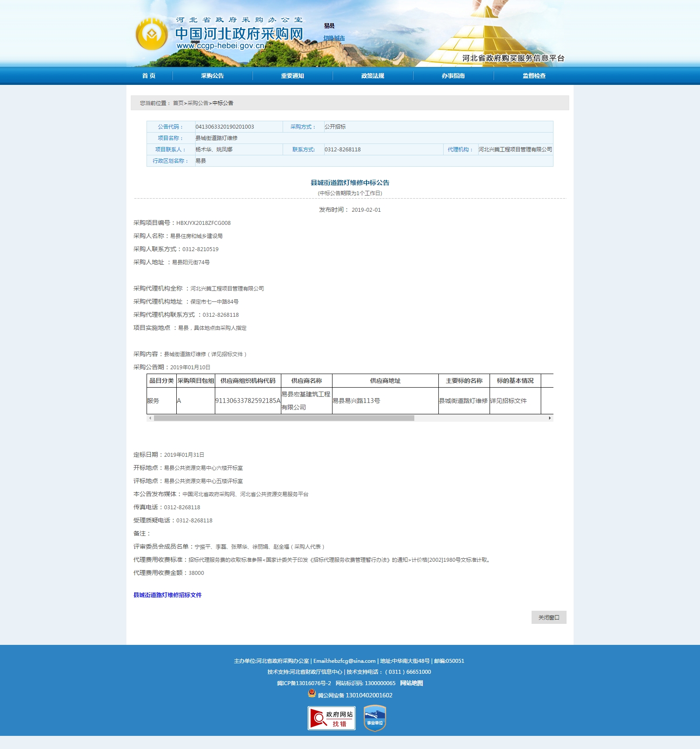Open the 采购公告 navigation tab
The image size is (700, 749).
(212, 76)
